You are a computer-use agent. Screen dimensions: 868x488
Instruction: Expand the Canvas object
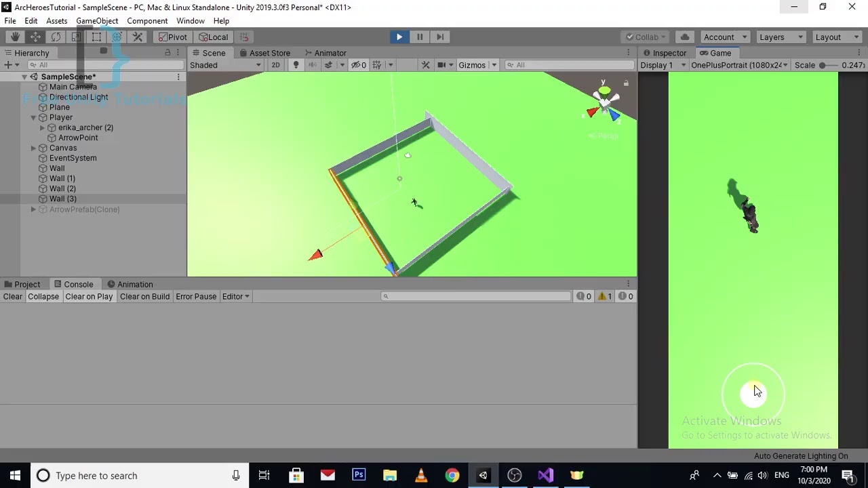(33, 148)
